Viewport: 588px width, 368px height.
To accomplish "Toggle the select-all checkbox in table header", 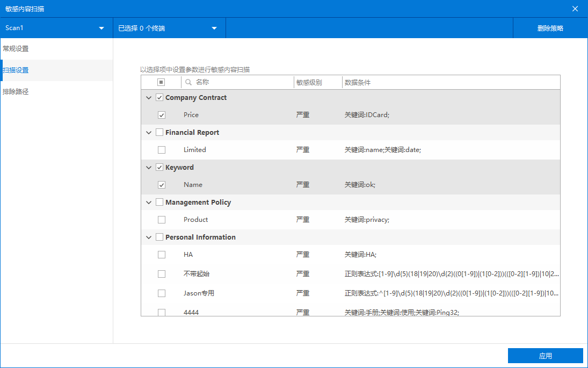I will tap(161, 83).
